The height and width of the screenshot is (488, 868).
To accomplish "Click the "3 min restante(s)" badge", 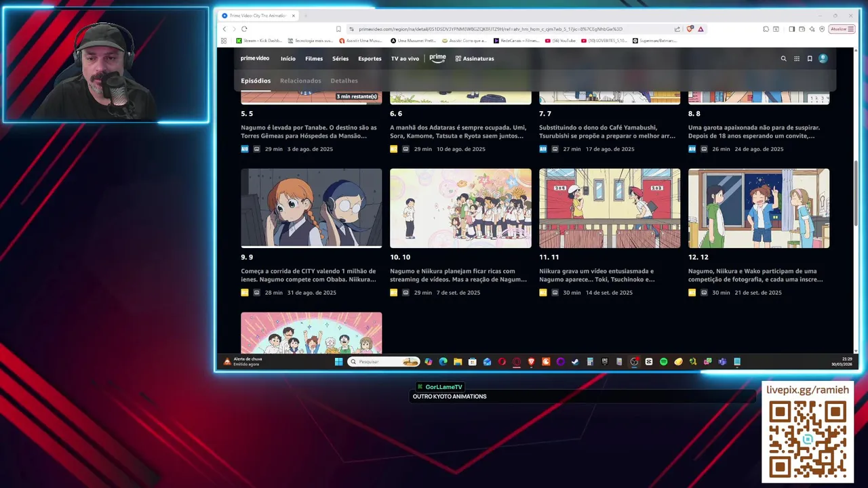I will click(357, 97).
